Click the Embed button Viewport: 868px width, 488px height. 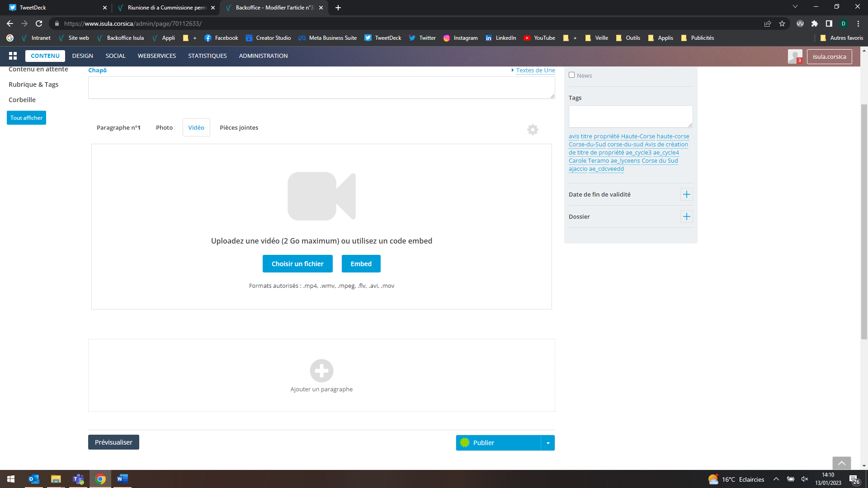pos(361,264)
